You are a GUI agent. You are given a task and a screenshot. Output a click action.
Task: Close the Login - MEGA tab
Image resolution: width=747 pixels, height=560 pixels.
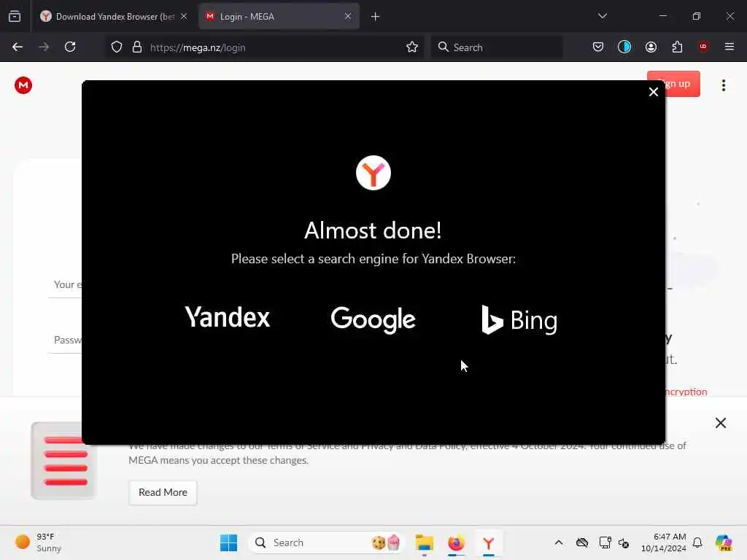click(348, 16)
